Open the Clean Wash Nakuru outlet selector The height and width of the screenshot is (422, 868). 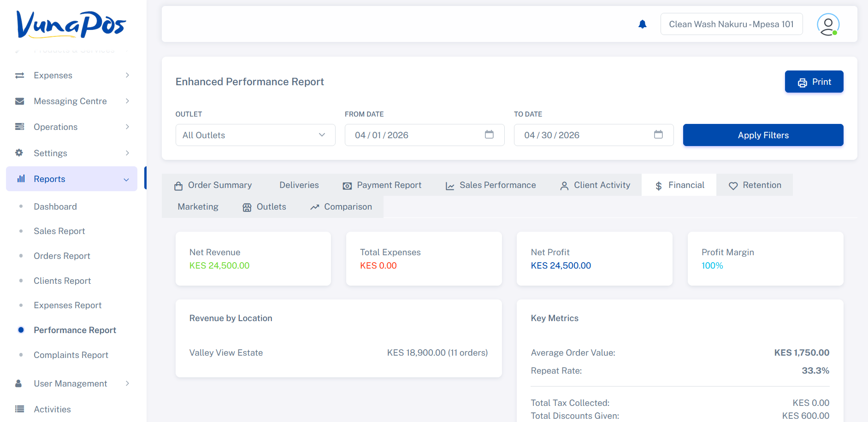pyautogui.click(x=731, y=24)
